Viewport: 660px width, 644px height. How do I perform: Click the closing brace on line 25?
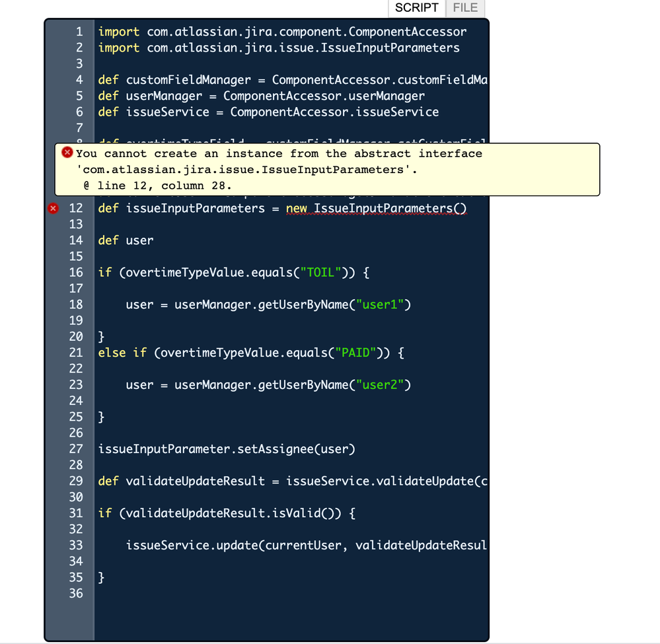coord(101,417)
